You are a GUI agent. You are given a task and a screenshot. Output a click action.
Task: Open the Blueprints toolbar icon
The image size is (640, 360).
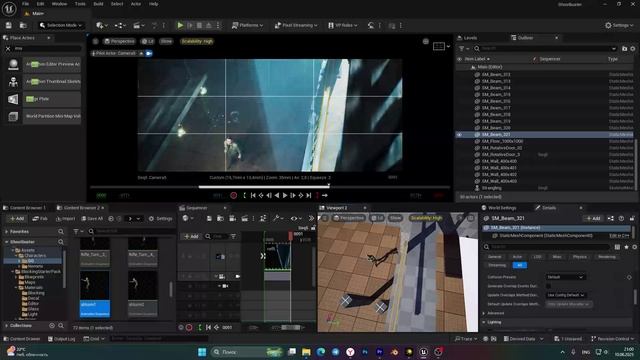pyautogui.click(x=120, y=25)
